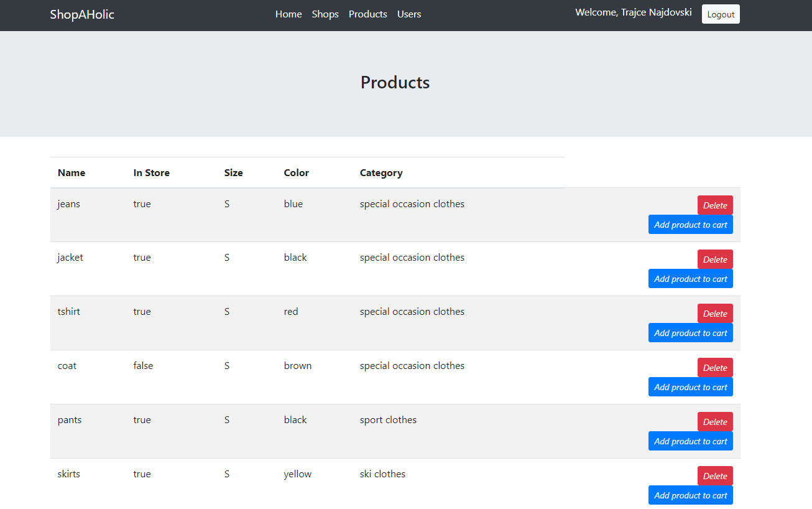Image resolution: width=812 pixels, height=509 pixels.
Task: Open the Products navigation link
Action: tap(367, 14)
